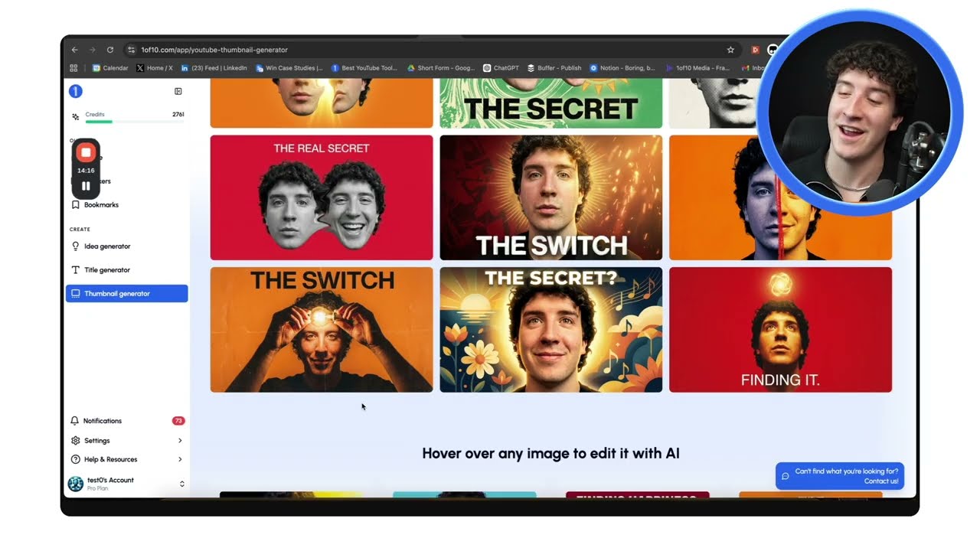Click the red extension icon in browser toolbar
Screen dimensions: 980x551
point(755,50)
